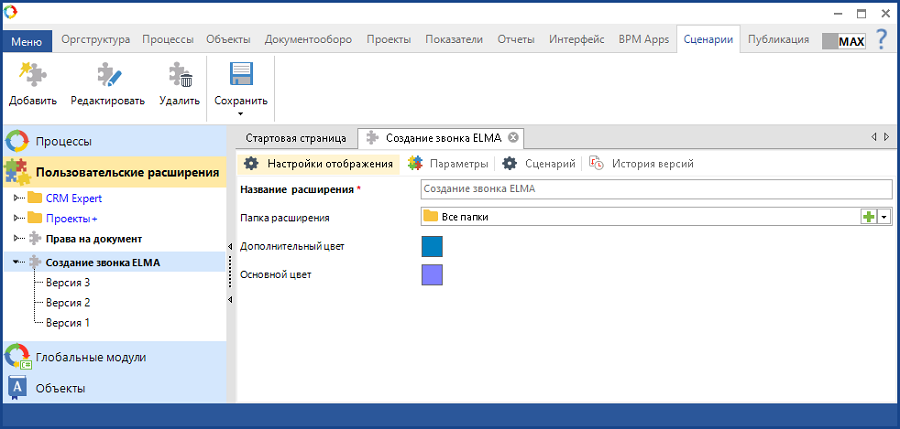Close the Создание звонка ELMA tab
Screen dimensions: 900x429
tap(513, 137)
